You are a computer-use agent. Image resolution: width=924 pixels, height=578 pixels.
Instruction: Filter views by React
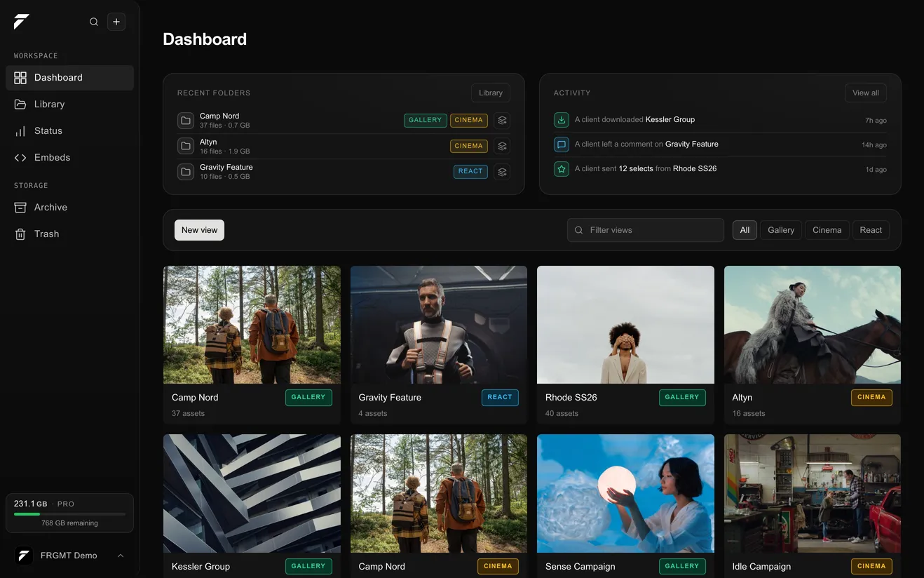pos(871,230)
